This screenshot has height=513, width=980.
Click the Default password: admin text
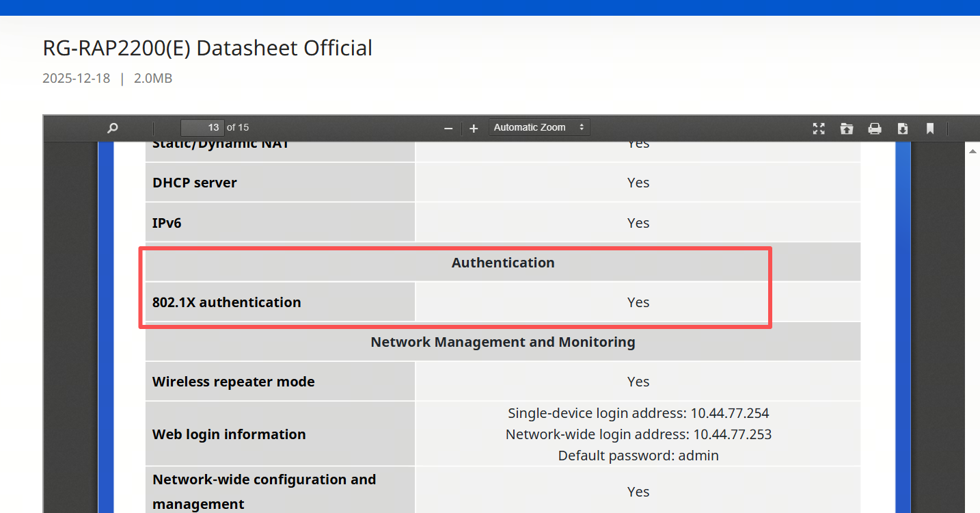638,456
